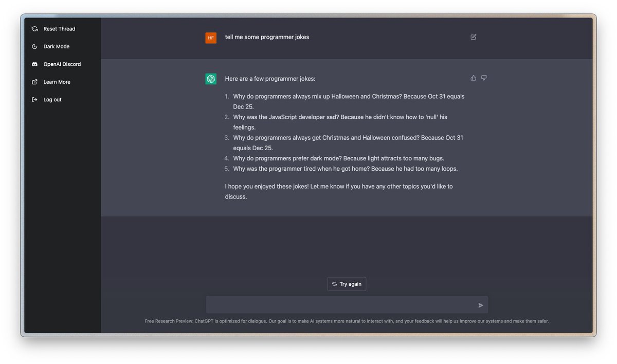Send the message with paper plane icon
617x364 pixels.
pos(481,305)
